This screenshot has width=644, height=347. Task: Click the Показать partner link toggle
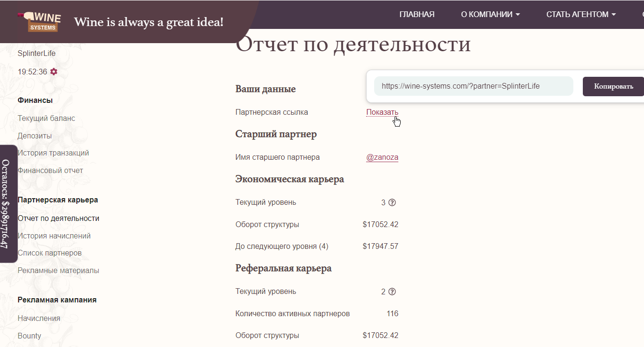point(382,112)
